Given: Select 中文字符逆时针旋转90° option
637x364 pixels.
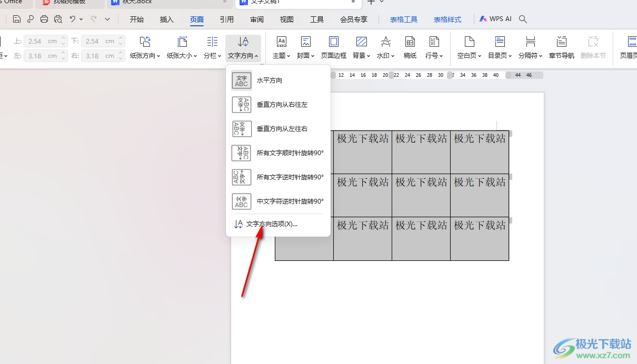Looking at the screenshot, I should [278, 201].
